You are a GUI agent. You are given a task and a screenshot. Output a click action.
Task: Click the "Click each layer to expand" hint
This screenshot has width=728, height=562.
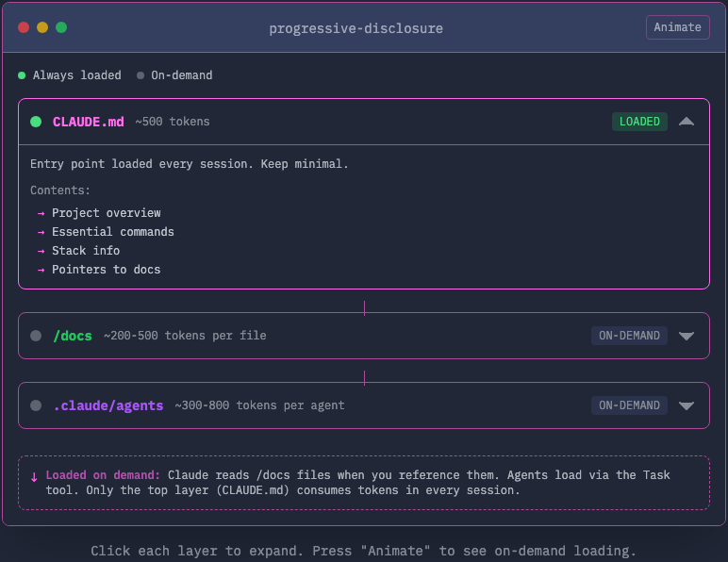tap(363, 551)
